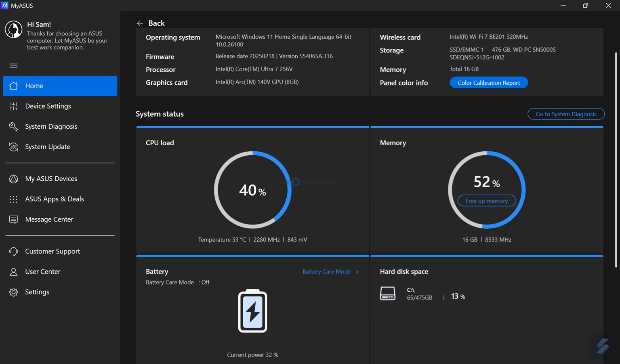Click the Memory 52% circular gauge

[x=487, y=190]
